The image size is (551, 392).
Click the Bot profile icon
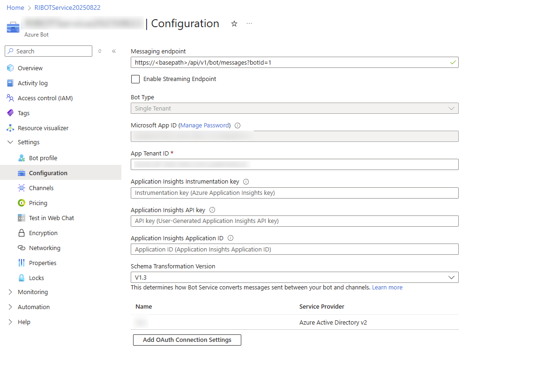tap(22, 158)
